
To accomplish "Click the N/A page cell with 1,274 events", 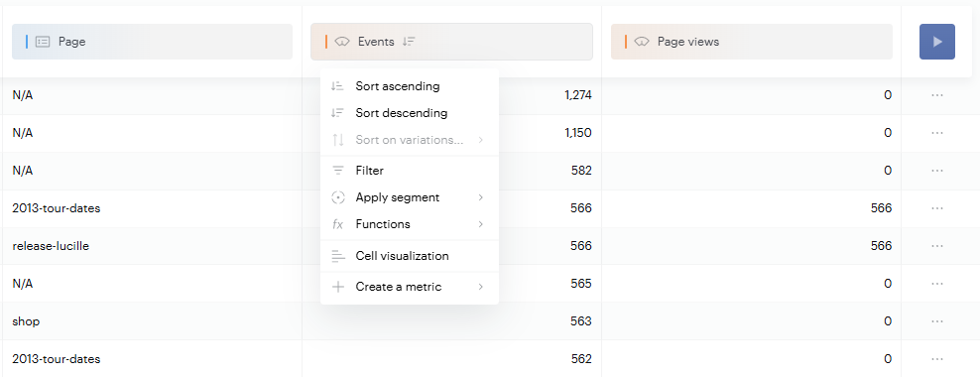I will pyautogui.click(x=23, y=95).
